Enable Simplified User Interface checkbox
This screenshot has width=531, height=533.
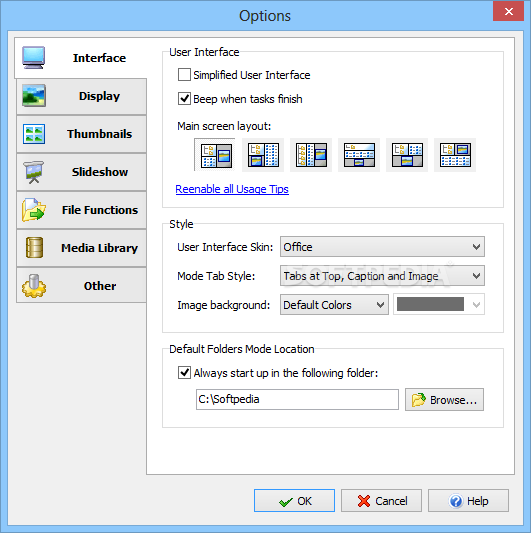click(184, 75)
